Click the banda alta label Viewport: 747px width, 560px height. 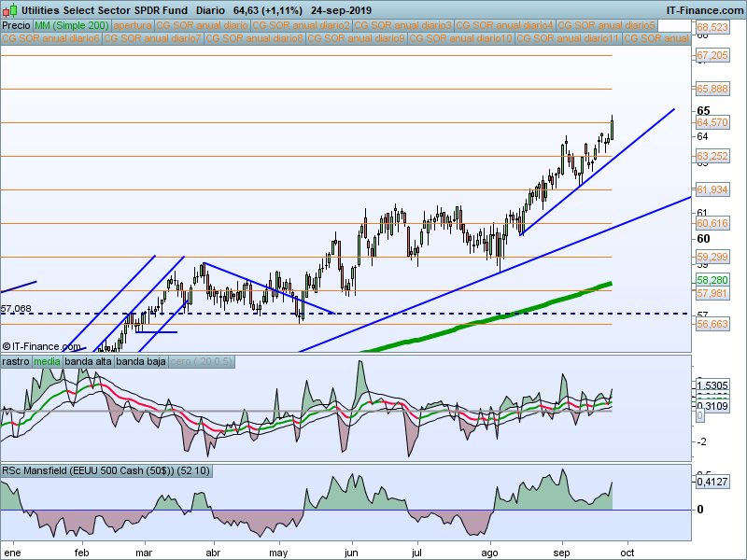click(88, 361)
